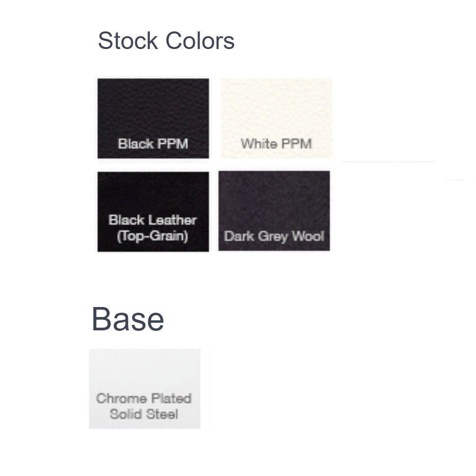Image resolution: width=476 pixels, height=476 pixels.
Task: Click the "Chrome Plated" text line
Action: click(x=144, y=398)
